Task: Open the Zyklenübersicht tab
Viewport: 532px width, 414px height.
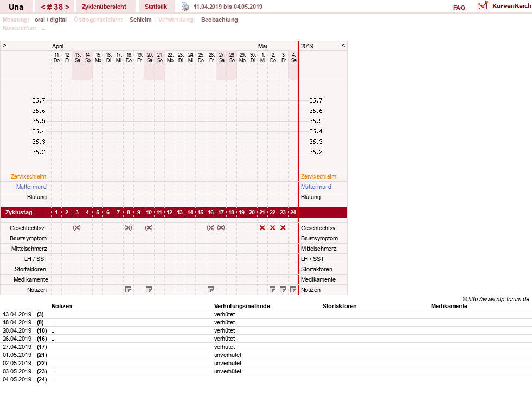Action: [104, 7]
